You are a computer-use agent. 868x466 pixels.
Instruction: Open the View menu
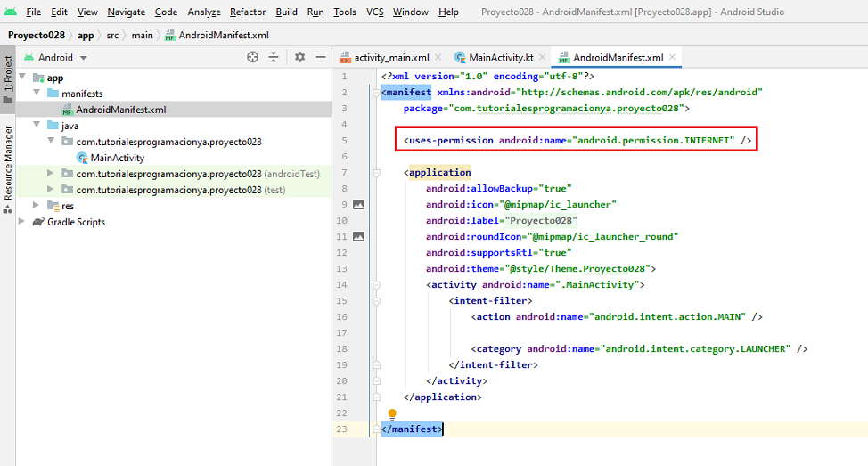pos(87,12)
